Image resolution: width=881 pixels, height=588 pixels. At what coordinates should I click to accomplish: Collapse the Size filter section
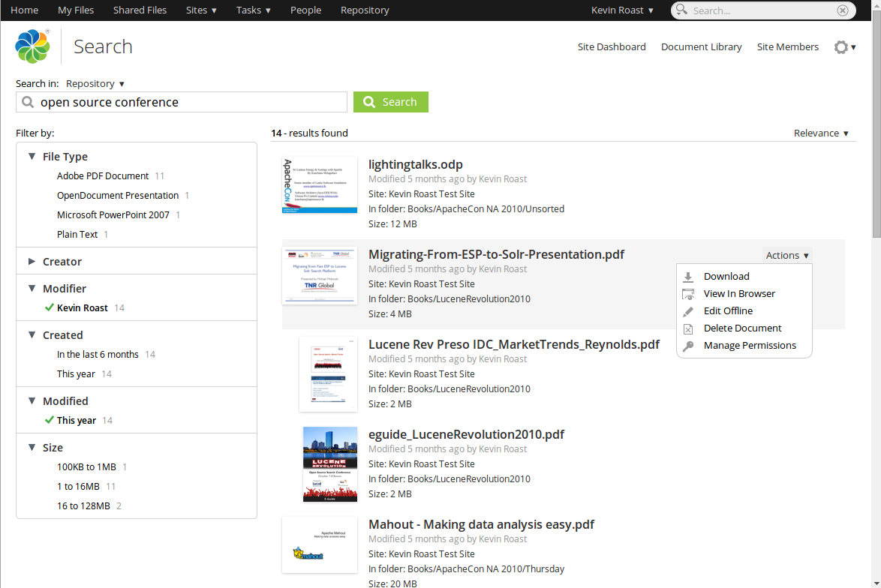pyautogui.click(x=32, y=448)
